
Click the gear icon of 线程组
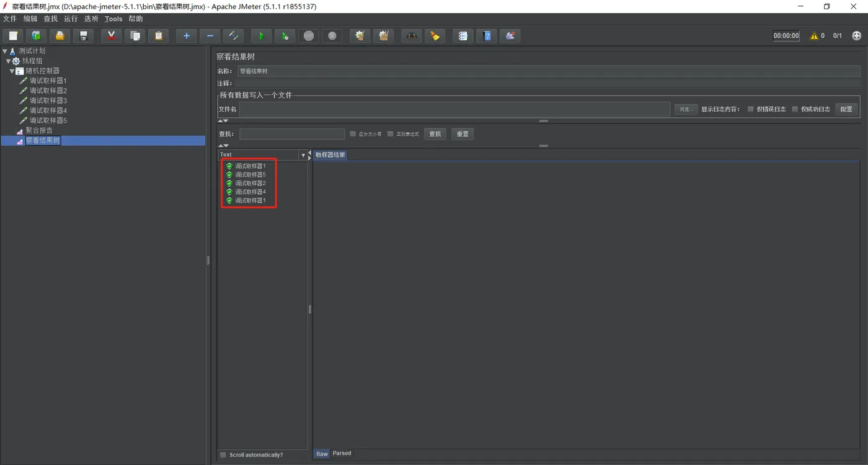click(x=16, y=61)
